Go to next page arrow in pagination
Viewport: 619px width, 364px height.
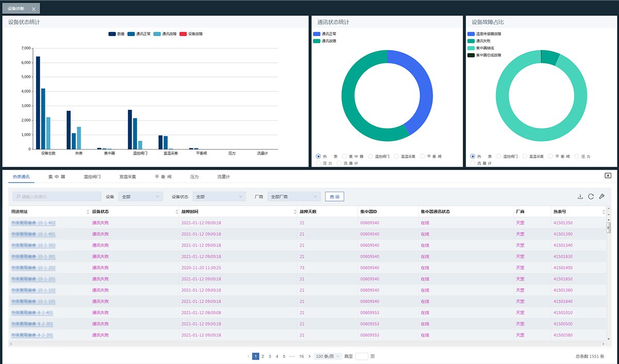pyautogui.click(x=309, y=356)
